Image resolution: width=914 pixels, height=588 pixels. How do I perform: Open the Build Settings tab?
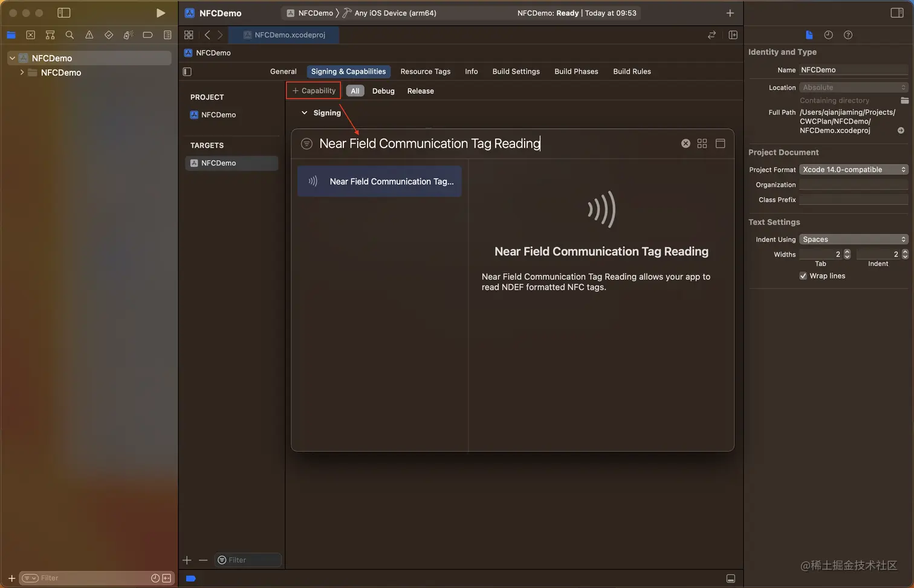(516, 71)
